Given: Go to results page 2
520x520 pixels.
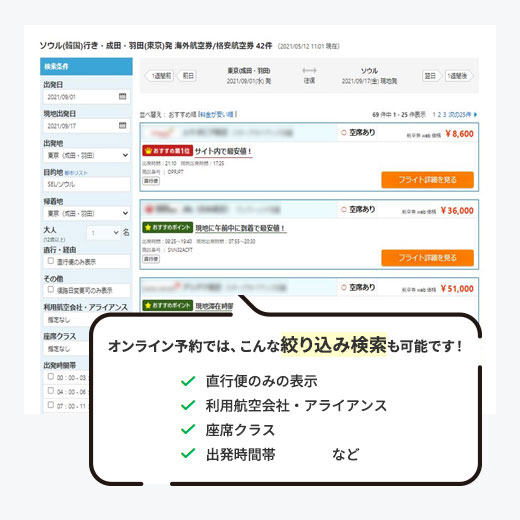Looking at the screenshot, I should [x=439, y=114].
